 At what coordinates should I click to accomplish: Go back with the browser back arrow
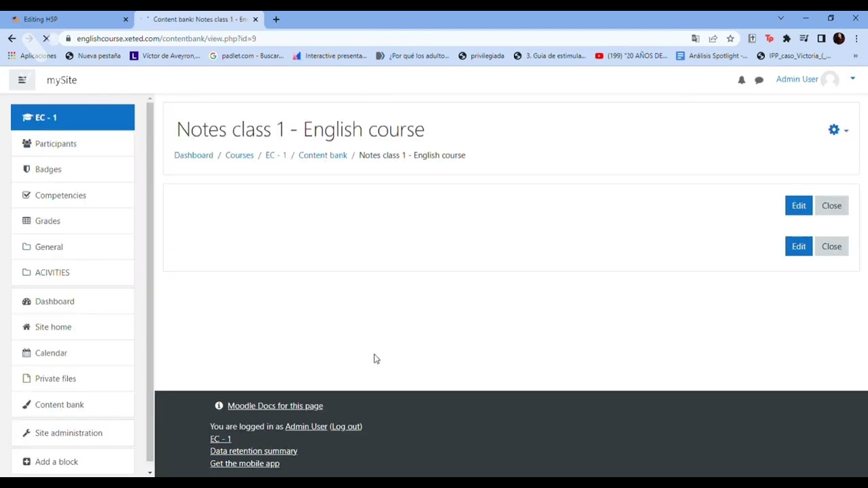tap(12, 39)
